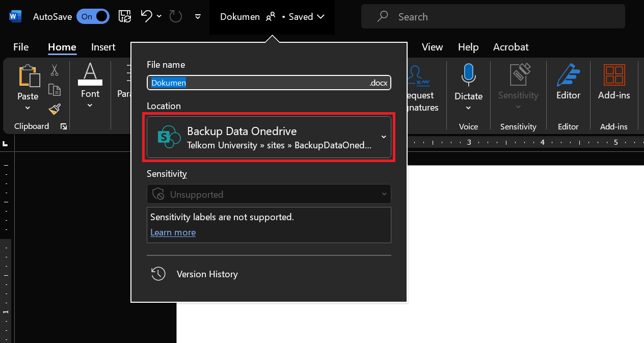
Task: Click the shared users icon in title
Action: click(271, 17)
